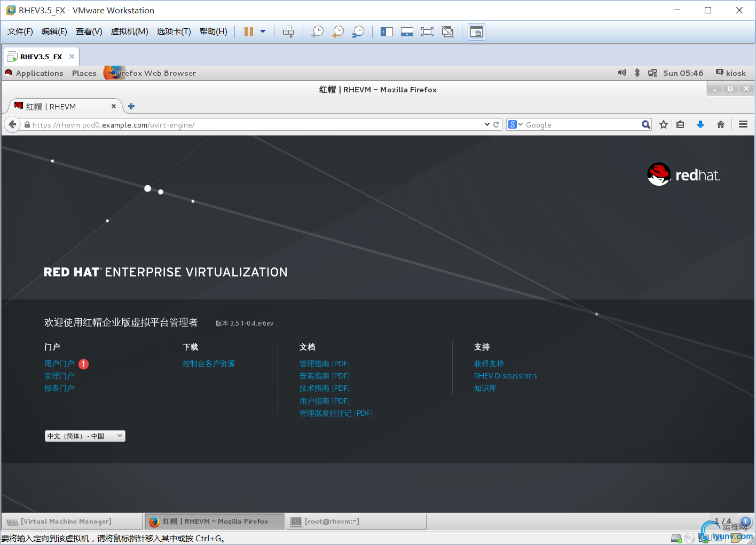
Task: Open the 获得支持 support link
Action: [x=489, y=364]
